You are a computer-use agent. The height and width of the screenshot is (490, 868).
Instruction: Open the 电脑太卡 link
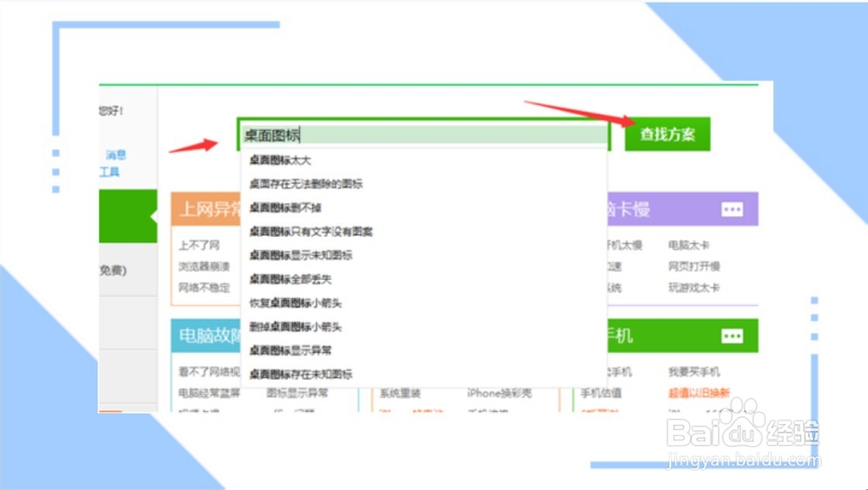pyautogui.click(x=688, y=245)
